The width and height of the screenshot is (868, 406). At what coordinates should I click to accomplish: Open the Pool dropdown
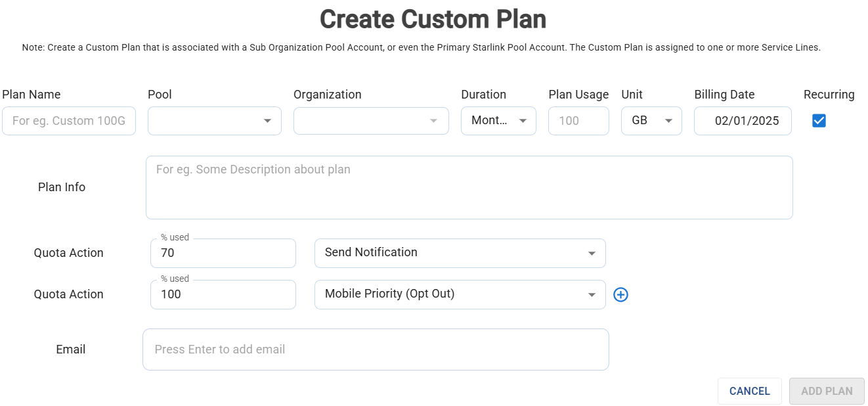pyautogui.click(x=214, y=121)
